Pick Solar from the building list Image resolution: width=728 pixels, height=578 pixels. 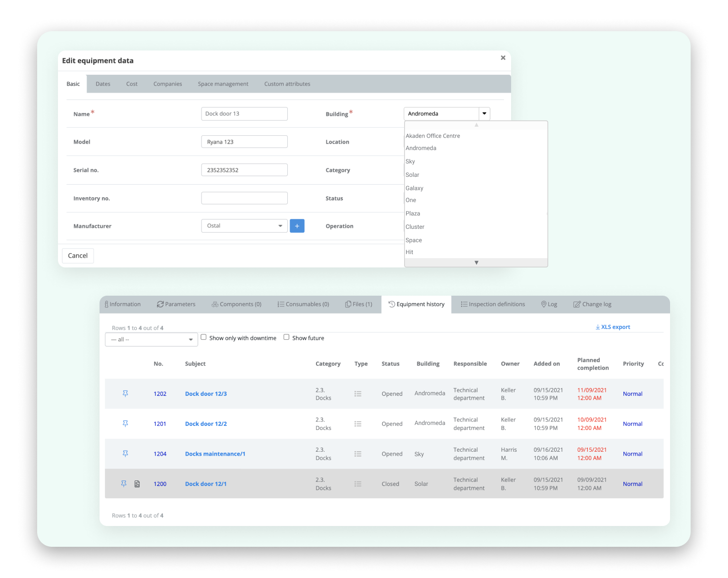[x=413, y=175]
